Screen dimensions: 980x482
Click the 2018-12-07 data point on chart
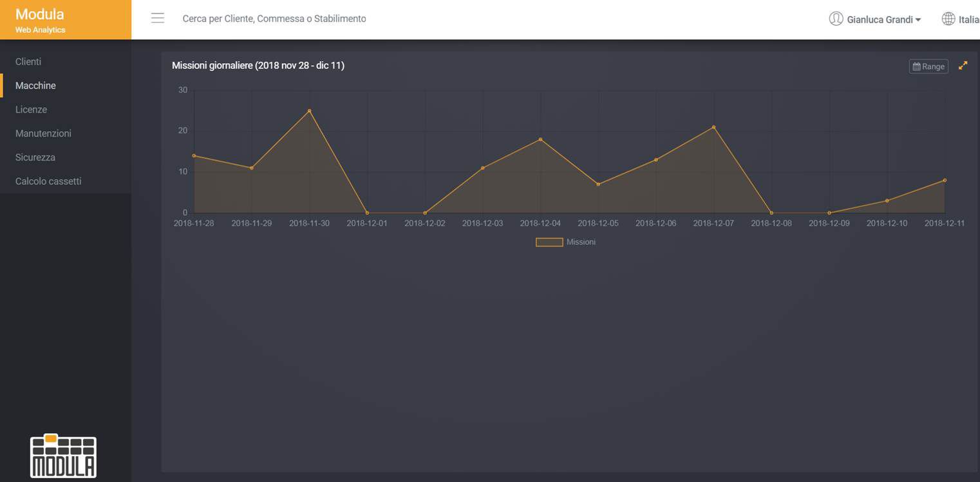pyautogui.click(x=713, y=127)
